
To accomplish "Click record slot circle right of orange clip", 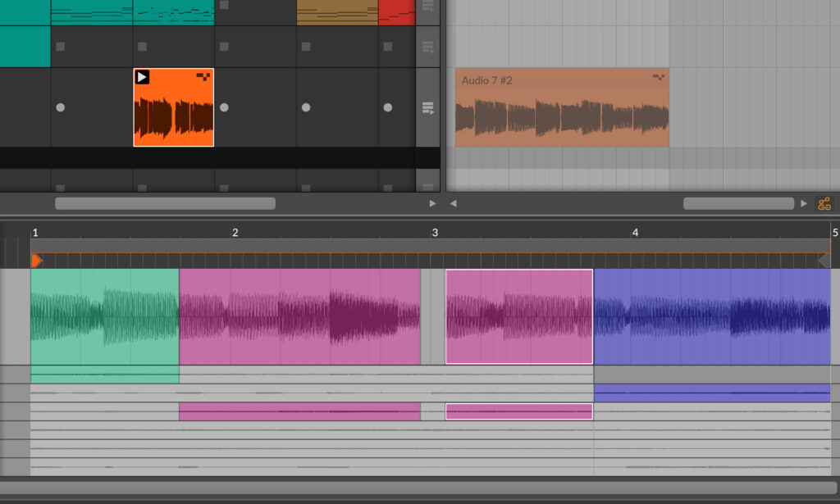I will tap(224, 107).
